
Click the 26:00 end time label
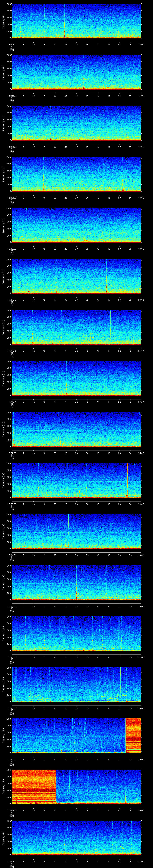(x=141, y=606)
